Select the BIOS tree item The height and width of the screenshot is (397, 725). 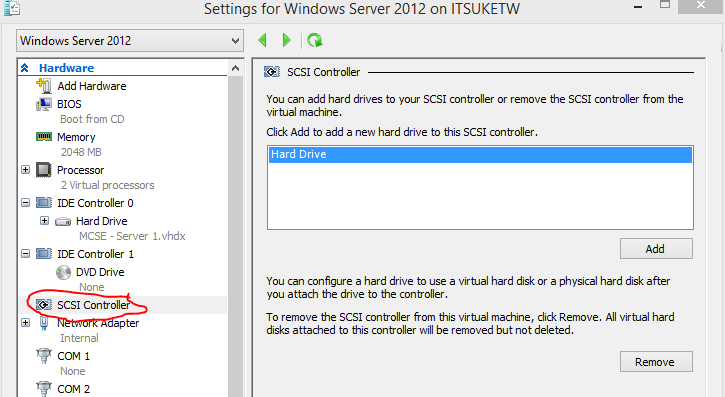69,104
